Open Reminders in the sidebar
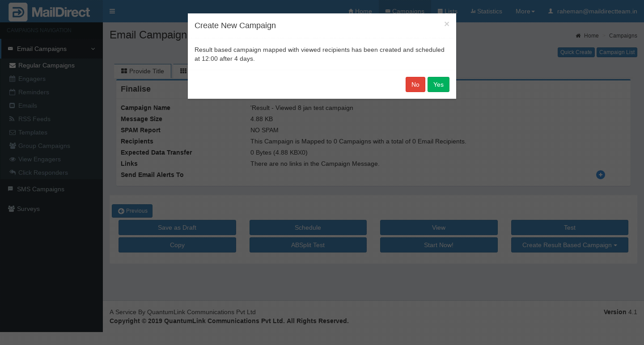The height and width of the screenshot is (345, 644). click(x=34, y=92)
